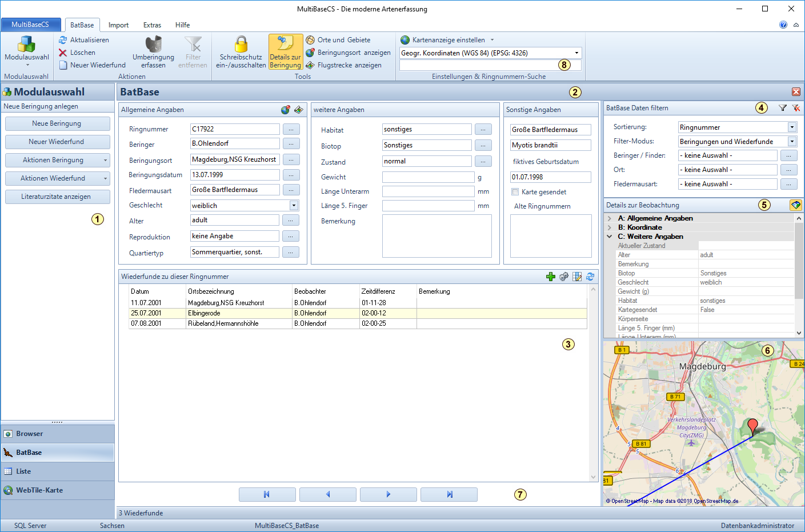This screenshot has height=532, width=805.
Task: Clear the BatBase filter with red-x funnel
Action: [x=796, y=108]
